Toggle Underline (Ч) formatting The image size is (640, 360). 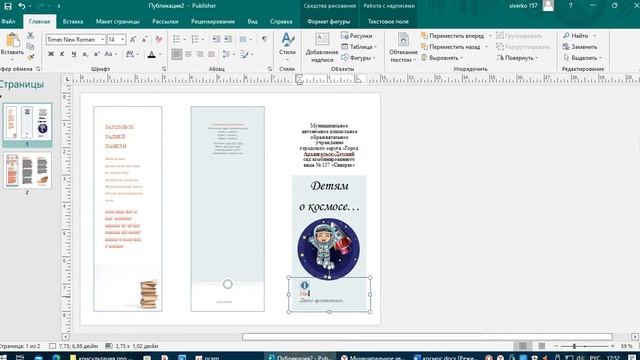73,54
